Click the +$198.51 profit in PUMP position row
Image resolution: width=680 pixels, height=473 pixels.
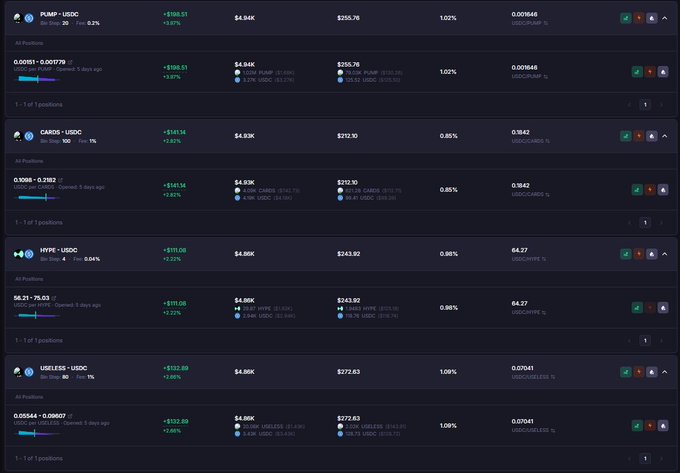click(x=175, y=68)
